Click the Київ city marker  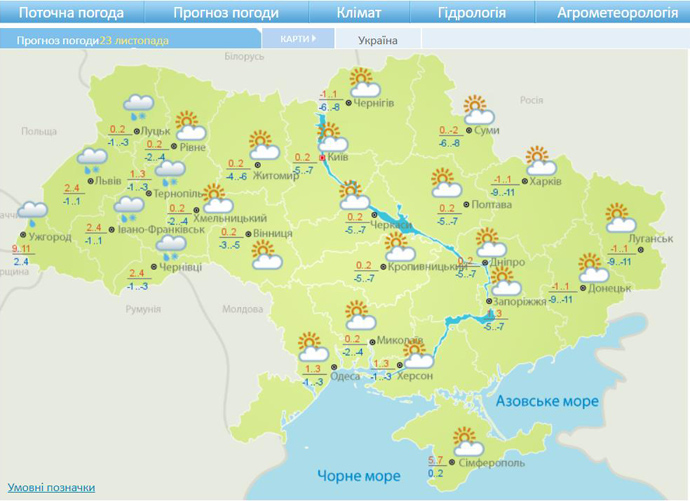click(321, 158)
